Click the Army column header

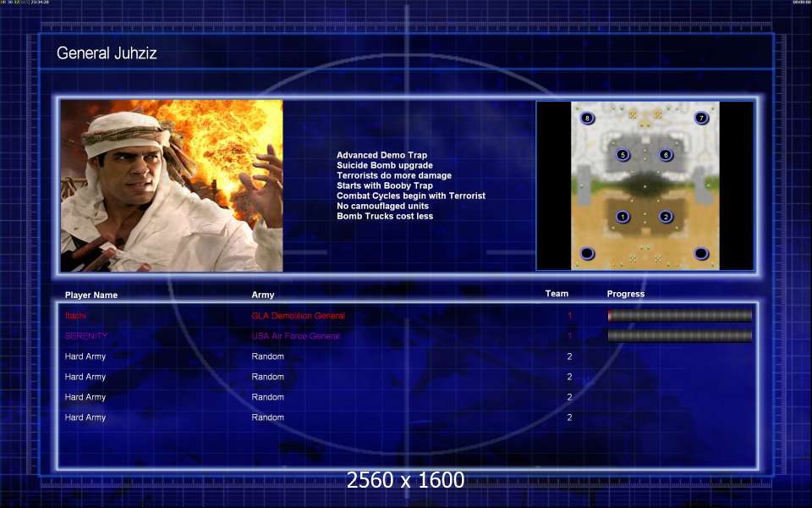coord(263,295)
